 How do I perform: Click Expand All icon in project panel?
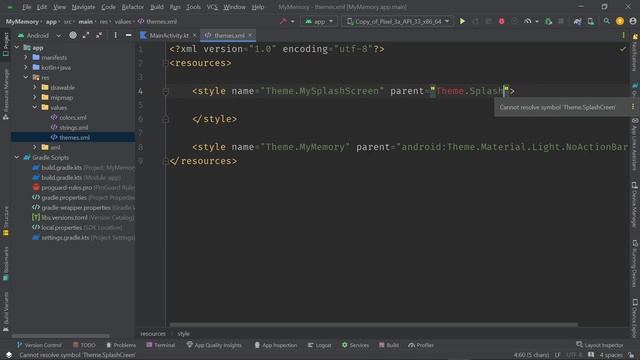point(86,36)
